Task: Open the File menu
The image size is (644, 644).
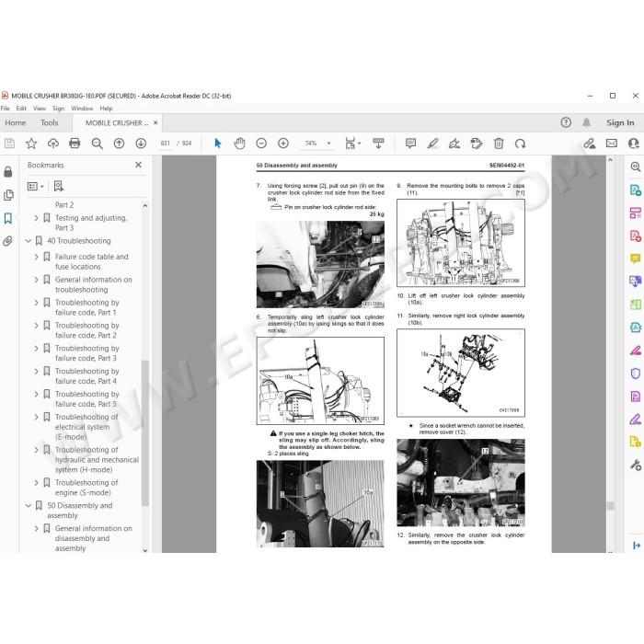Action: [x=5, y=109]
